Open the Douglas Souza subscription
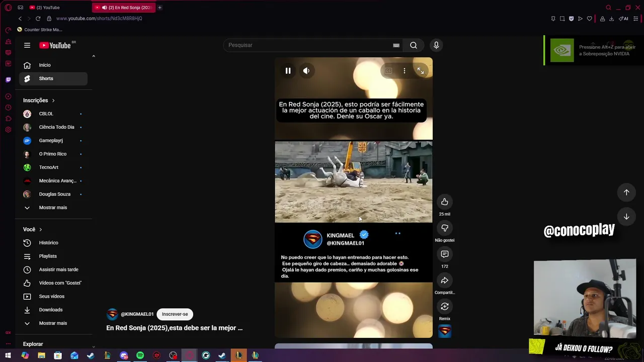 pyautogui.click(x=53, y=194)
